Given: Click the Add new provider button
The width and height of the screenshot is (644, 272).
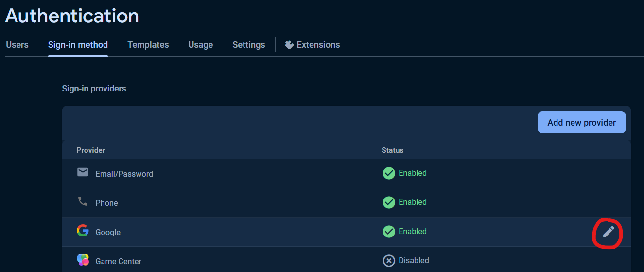Looking at the screenshot, I should pyautogui.click(x=582, y=123).
